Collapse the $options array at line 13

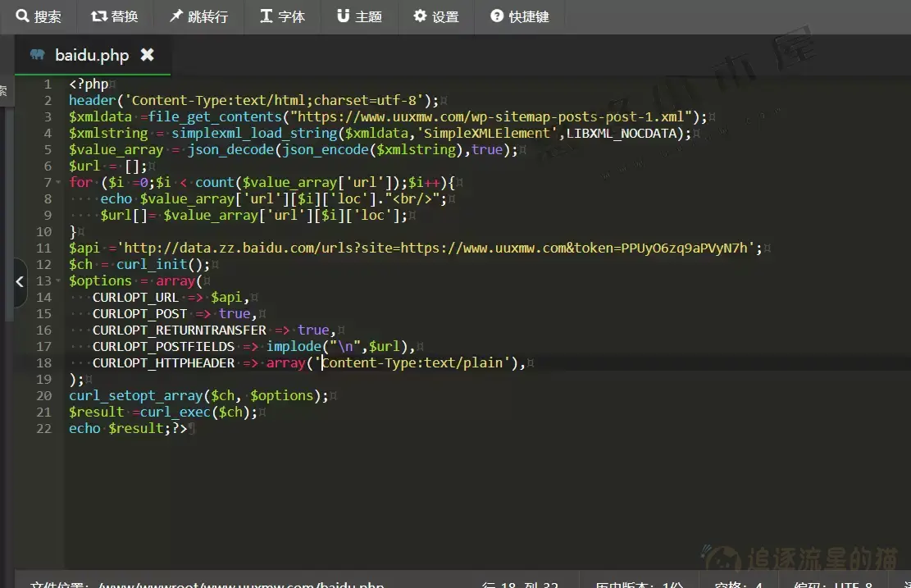(x=59, y=281)
